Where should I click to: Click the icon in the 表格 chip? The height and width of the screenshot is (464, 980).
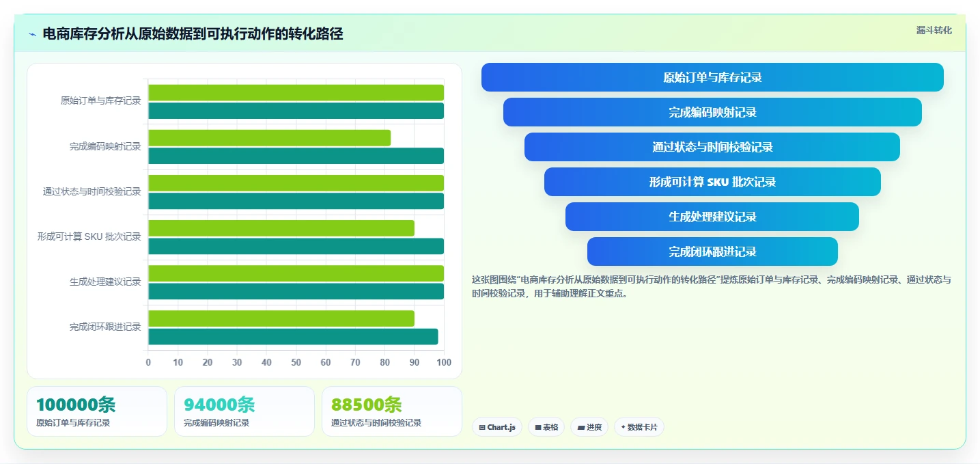tap(538, 427)
